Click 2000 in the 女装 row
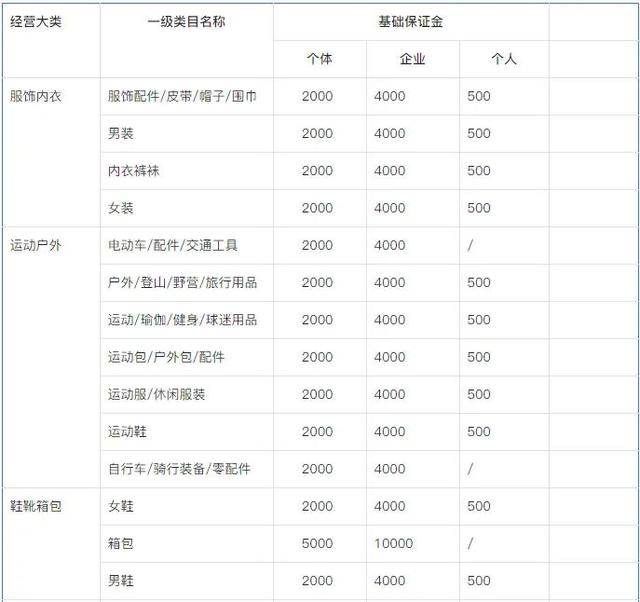Image resolution: width=640 pixels, height=602 pixels. pyautogui.click(x=317, y=208)
